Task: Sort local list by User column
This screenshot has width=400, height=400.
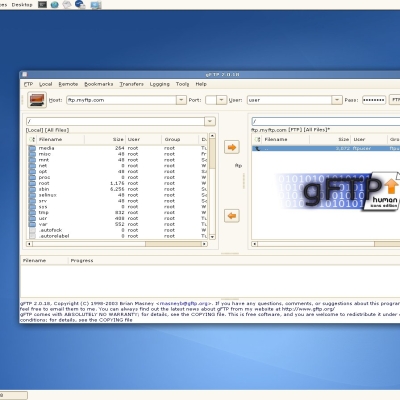Action: (x=144, y=139)
